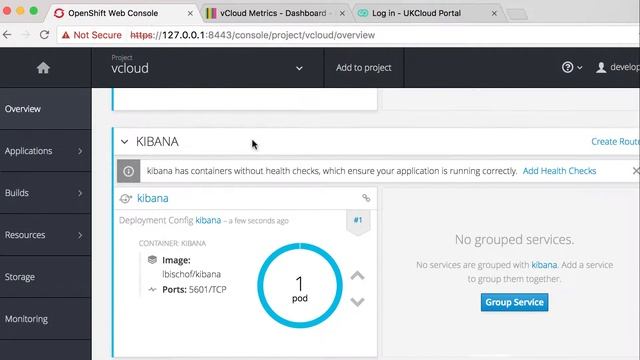Click the Not Secure warning icon
The width and height of the screenshot is (640, 360).
(66, 36)
